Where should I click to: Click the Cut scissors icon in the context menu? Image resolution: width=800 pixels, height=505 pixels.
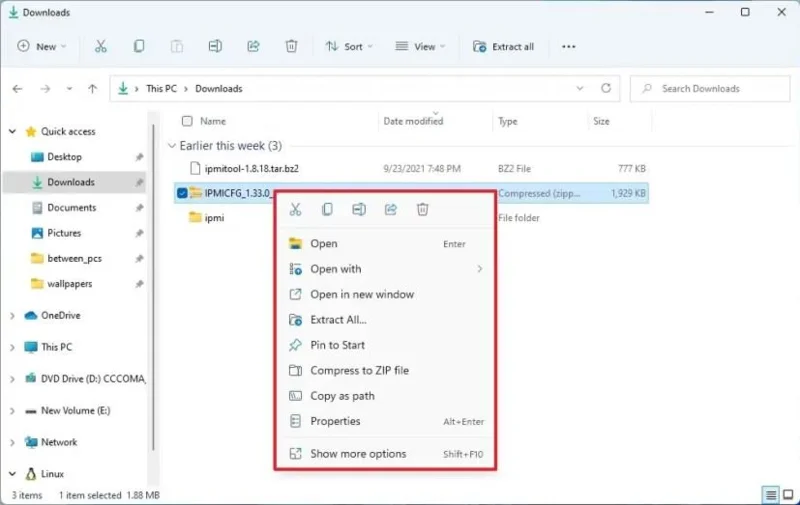pos(295,209)
